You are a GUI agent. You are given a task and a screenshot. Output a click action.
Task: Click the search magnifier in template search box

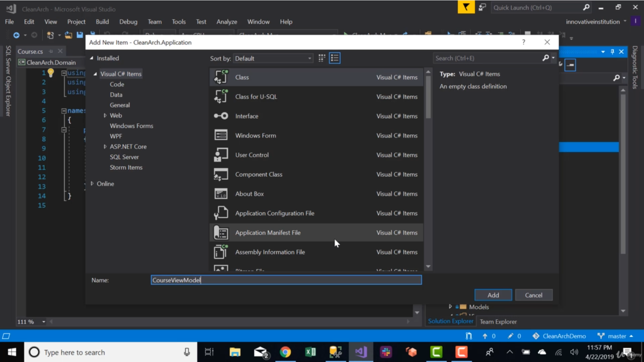[546, 58]
